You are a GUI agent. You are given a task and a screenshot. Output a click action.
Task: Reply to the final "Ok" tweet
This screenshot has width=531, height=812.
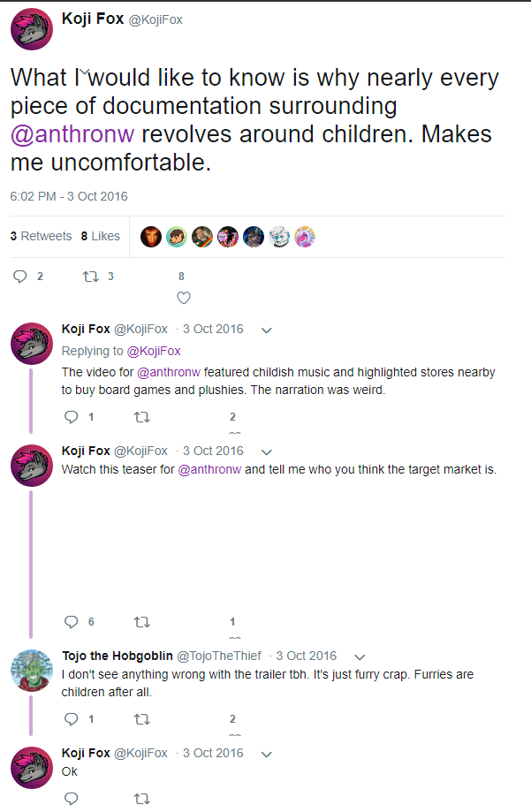pyautogui.click(x=72, y=798)
